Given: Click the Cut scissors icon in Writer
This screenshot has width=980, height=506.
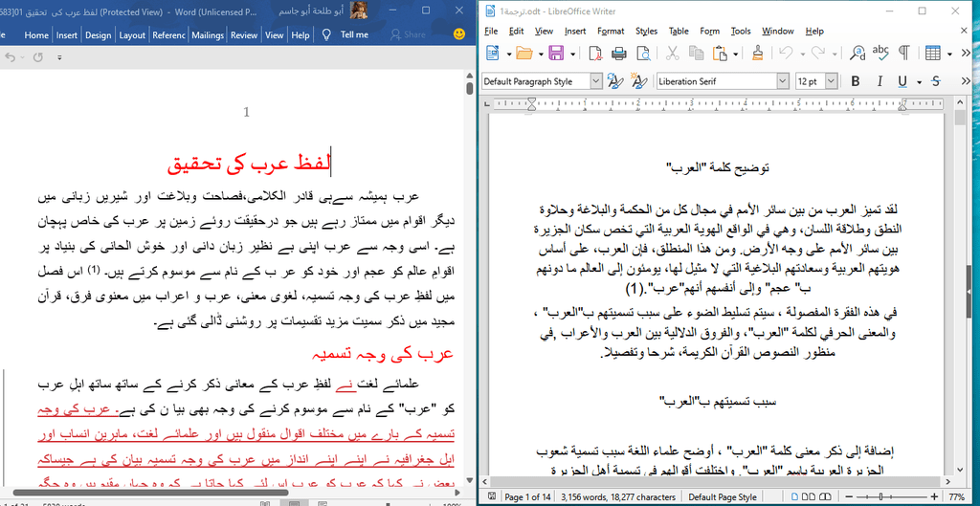Looking at the screenshot, I should [x=673, y=54].
